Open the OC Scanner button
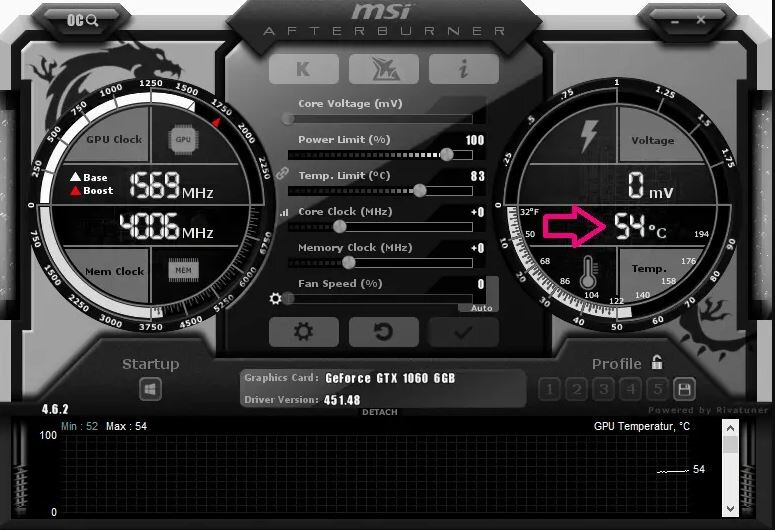The image size is (775, 530). point(83,20)
